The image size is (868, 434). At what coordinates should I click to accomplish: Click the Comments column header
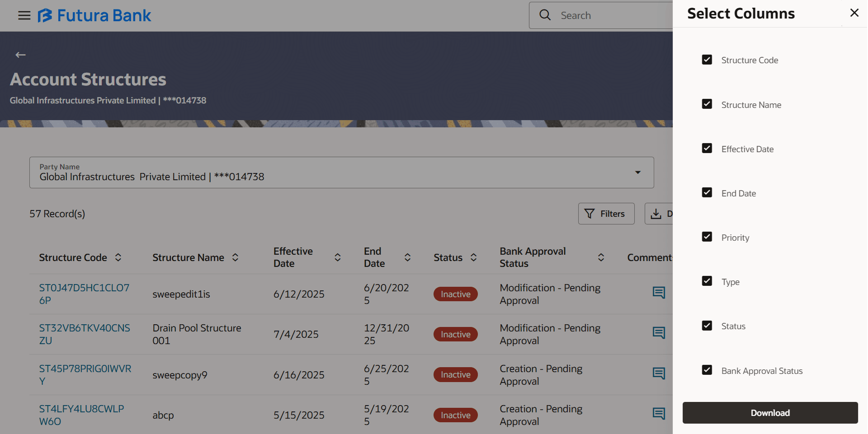(650, 257)
